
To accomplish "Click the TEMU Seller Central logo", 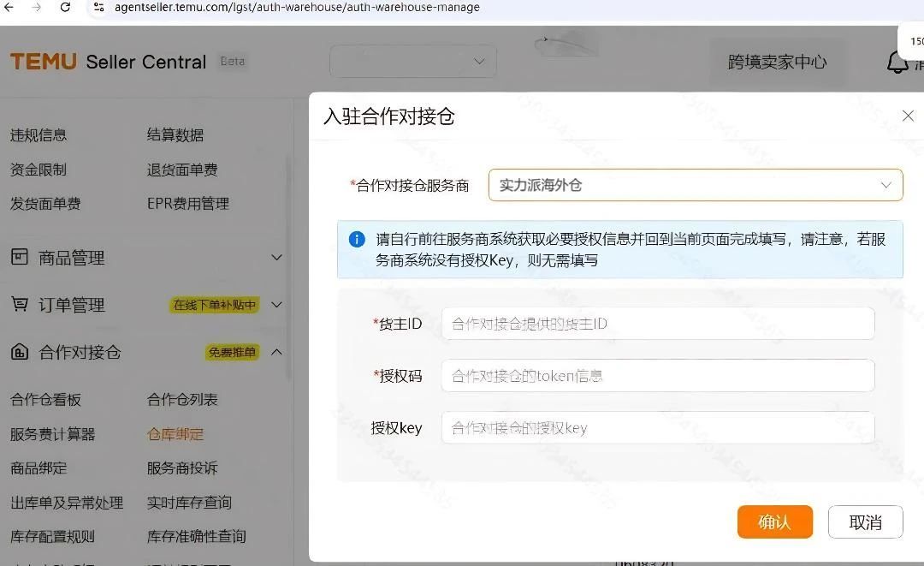I will tap(109, 62).
